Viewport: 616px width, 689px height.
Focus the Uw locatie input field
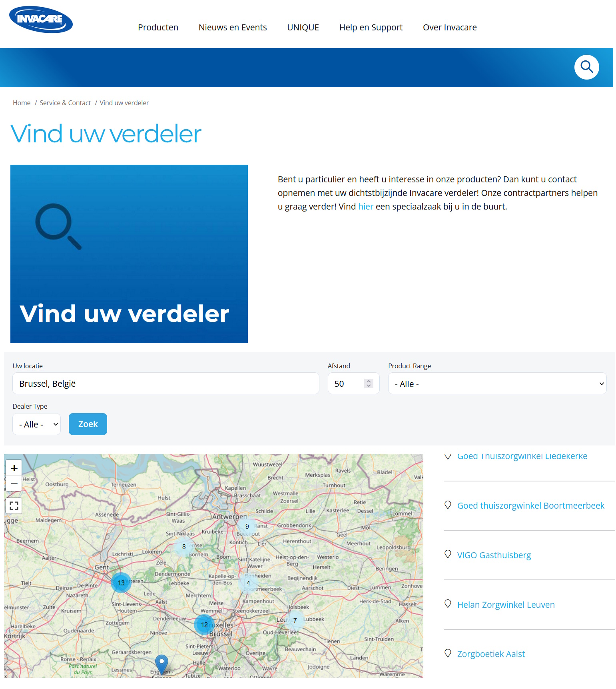166,383
